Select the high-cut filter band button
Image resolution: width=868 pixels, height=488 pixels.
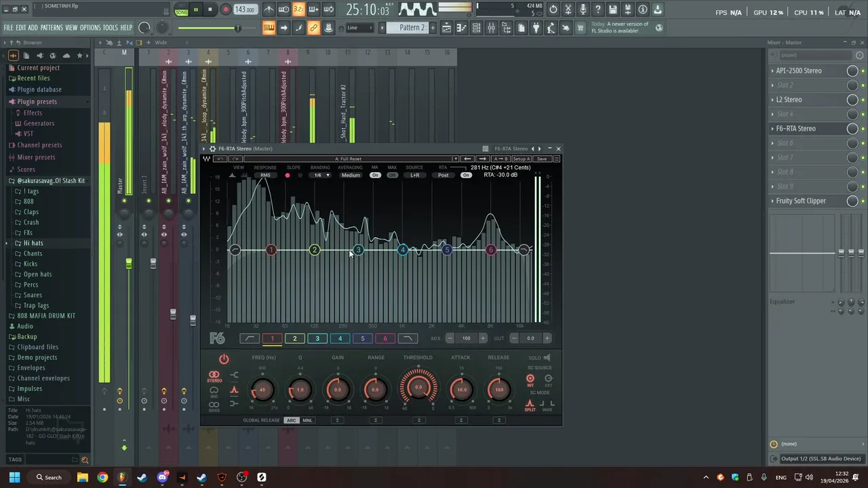tap(408, 338)
